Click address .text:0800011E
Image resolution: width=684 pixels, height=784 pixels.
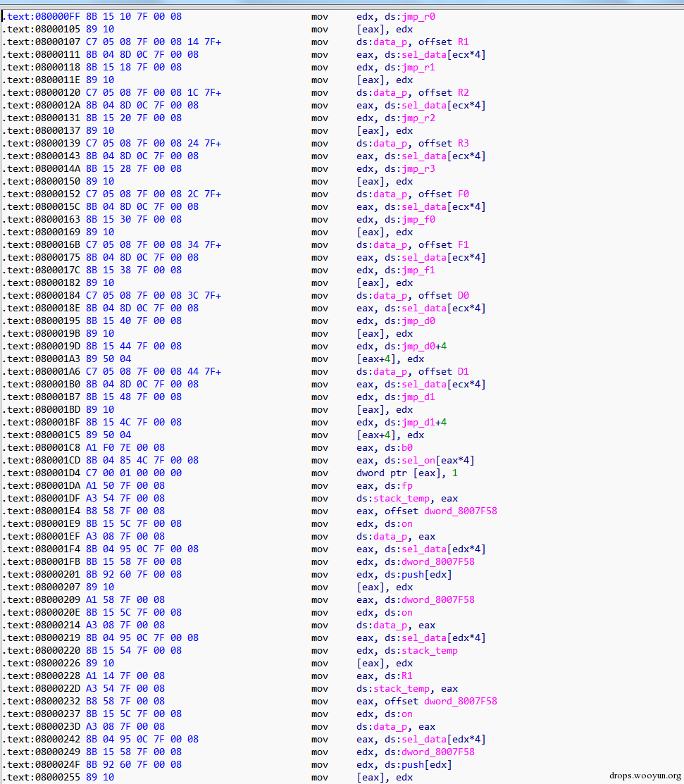point(41,80)
